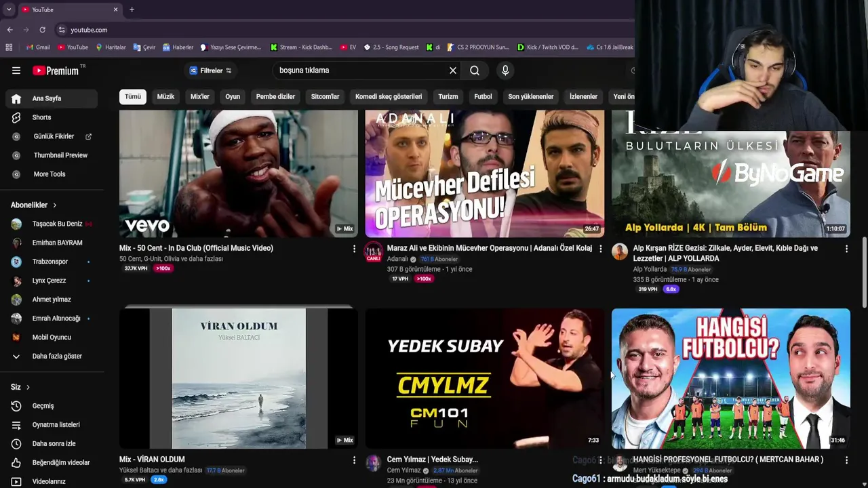868x488 pixels.
Task: Open the Taşacak Bu Deniz subscription
Action: pyautogui.click(x=52, y=224)
